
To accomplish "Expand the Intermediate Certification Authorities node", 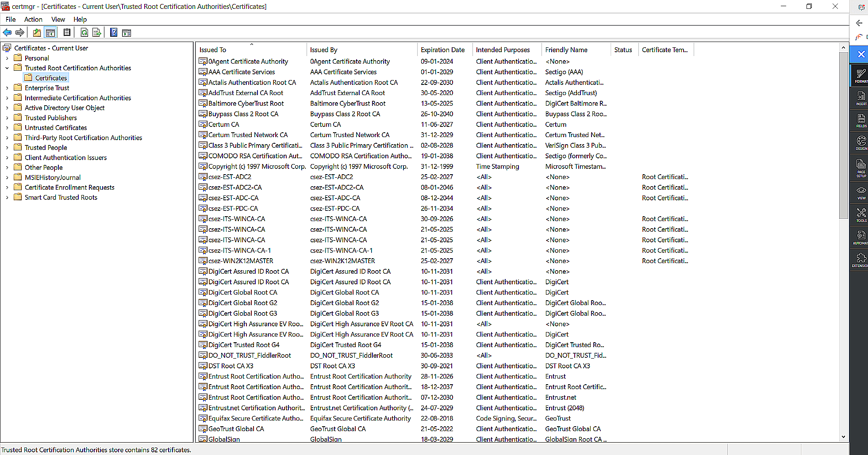I will coord(7,97).
